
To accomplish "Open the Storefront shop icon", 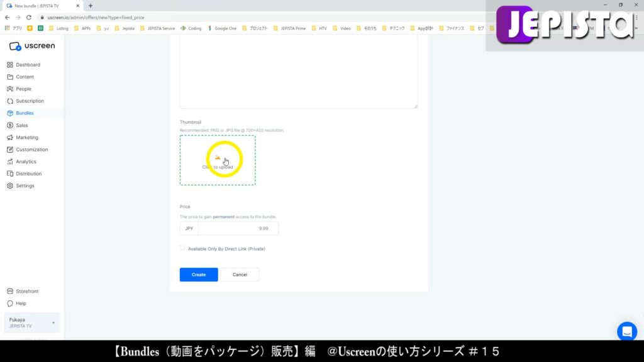I will click(x=10, y=292).
